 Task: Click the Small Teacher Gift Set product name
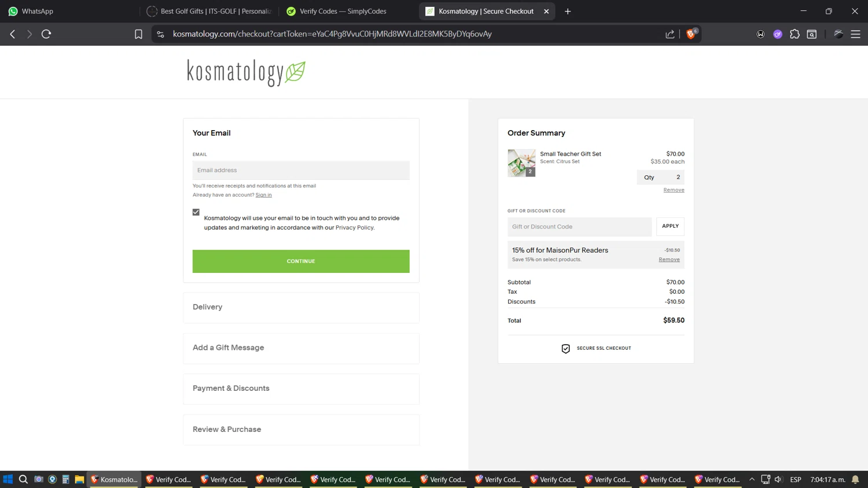[571, 154]
